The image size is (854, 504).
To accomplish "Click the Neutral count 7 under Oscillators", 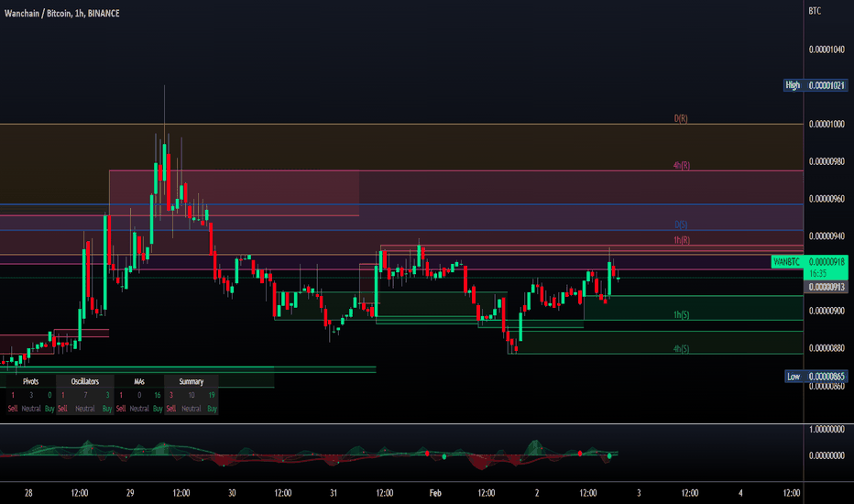I will pyautogui.click(x=85, y=395).
